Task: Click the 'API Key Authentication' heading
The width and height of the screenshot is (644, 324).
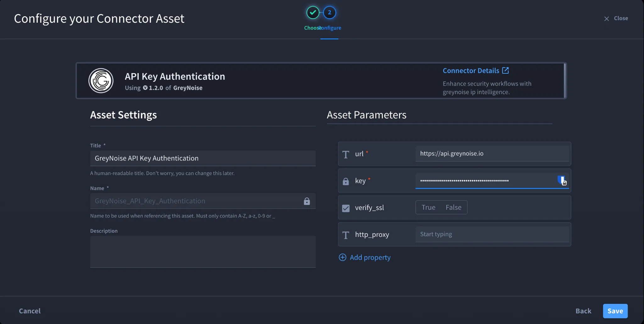Action: click(175, 77)
